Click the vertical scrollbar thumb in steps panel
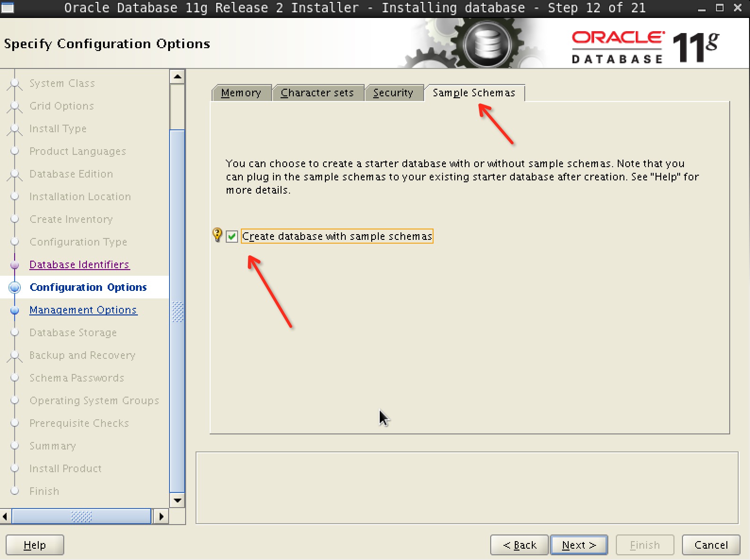Screen dimensions: 750x560 tap(178, 312)
